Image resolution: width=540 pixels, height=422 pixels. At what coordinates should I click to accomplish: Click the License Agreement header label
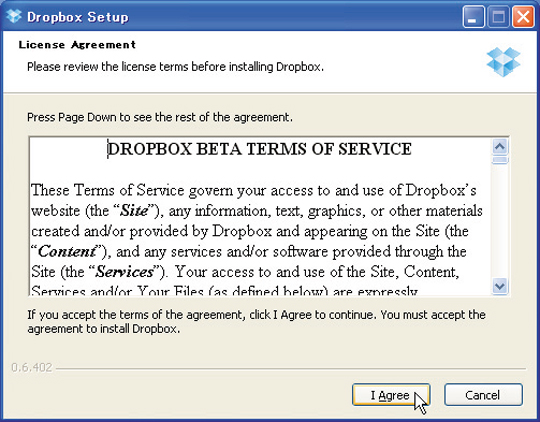pyautogui.click(x=77, y=44)
